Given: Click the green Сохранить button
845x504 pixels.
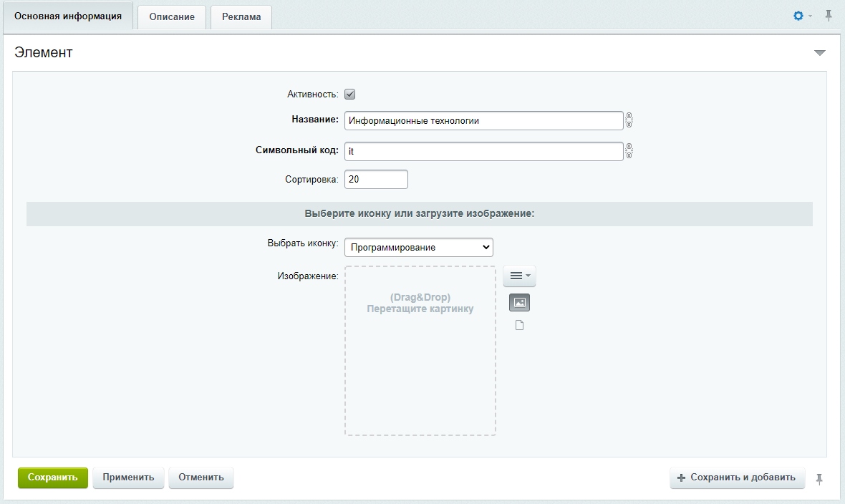Looking at the screenshot, I should (x=53, y=478).
